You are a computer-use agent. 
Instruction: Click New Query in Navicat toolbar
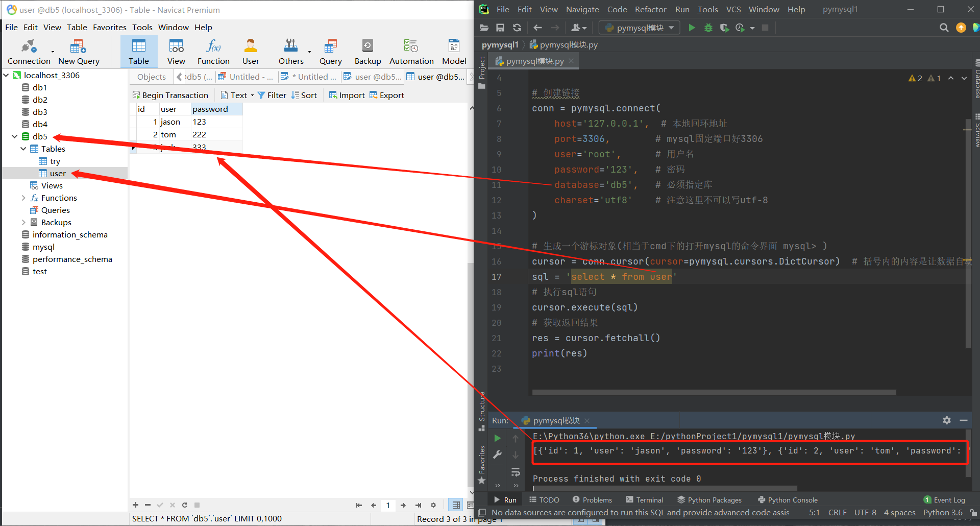click(x=79, y=52)
